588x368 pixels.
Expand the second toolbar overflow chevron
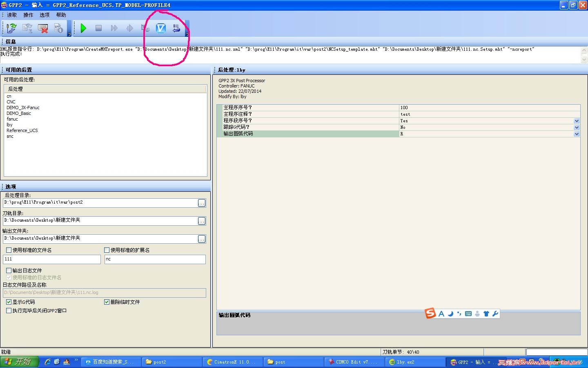(187, 34)
